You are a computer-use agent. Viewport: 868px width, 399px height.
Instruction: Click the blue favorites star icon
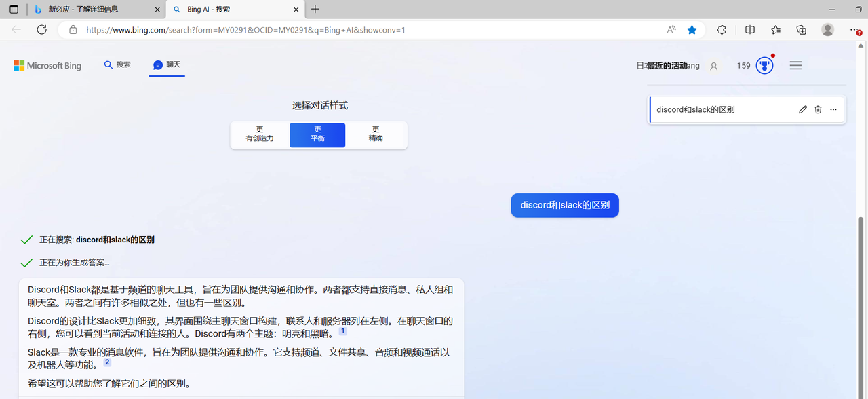pos(692,30)
